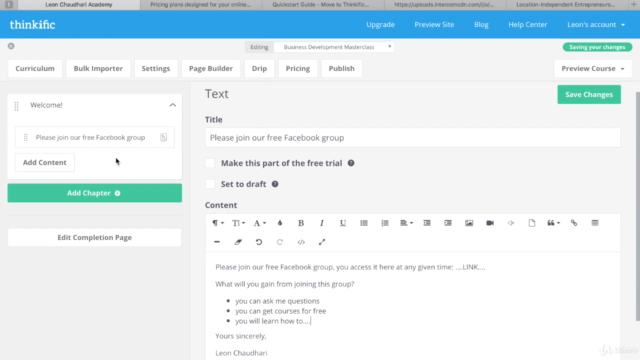This screenshot has width=640, height=360.
Task: Insert an audio clip in content
Action: (511, 223)
